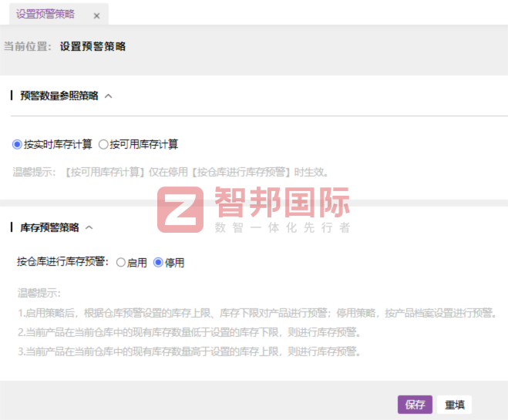This screenshot has width=508, height=420.
Task: Click hint line 1 about 启用策略后
Action: click(x=256, y=314)
